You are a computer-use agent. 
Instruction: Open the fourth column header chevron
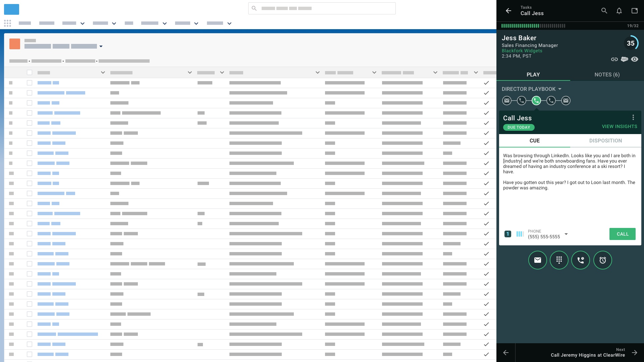[x=318, y=72]
